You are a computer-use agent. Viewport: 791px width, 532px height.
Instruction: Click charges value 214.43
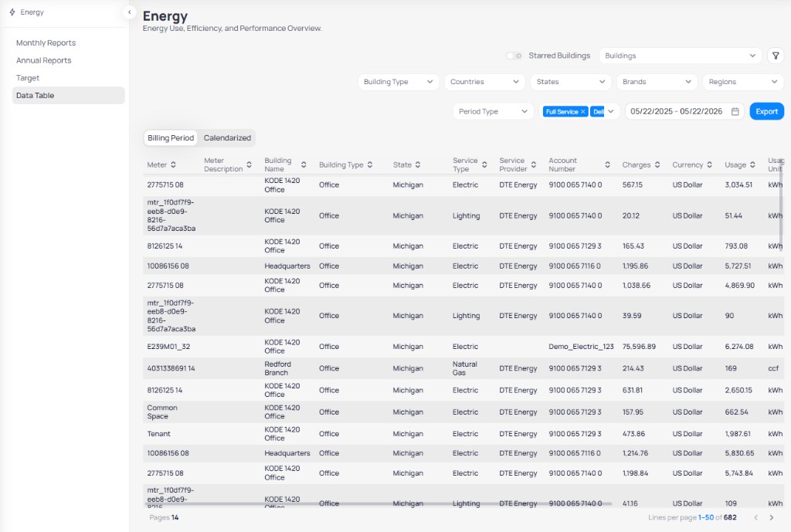[633, 368]
